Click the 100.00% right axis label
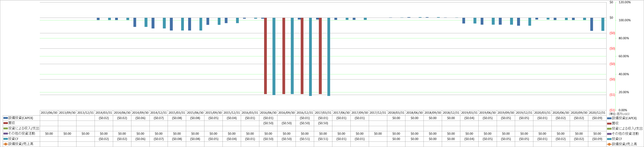The height and width of the screenshot is (147, 644). pyautogui.click(x=625, y=20)
